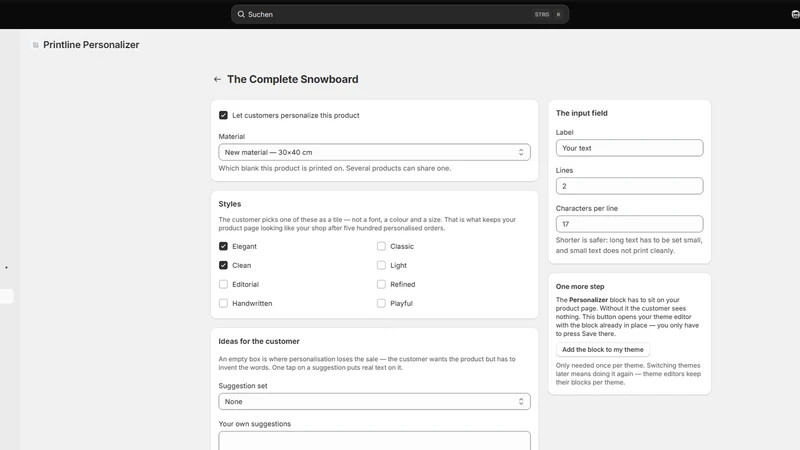
Task: Click the Ideas for the customer heading
Action: point(259,341)
